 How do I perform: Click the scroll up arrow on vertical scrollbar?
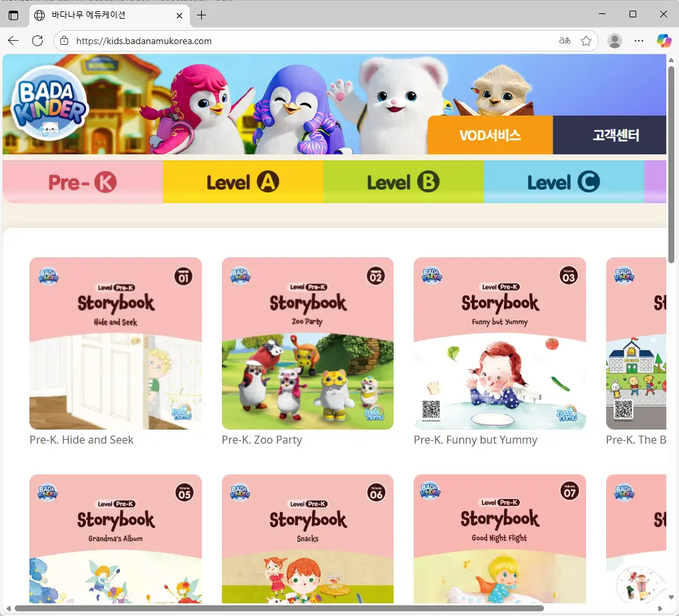pos(671,59)
